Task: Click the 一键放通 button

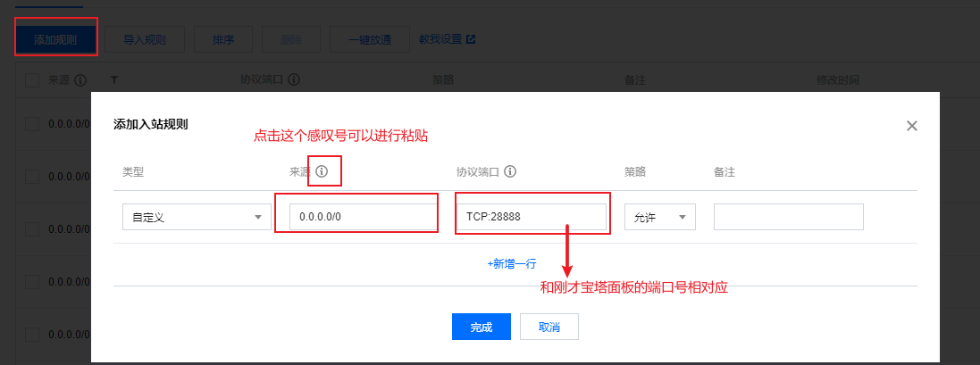Action: (369, 39)
